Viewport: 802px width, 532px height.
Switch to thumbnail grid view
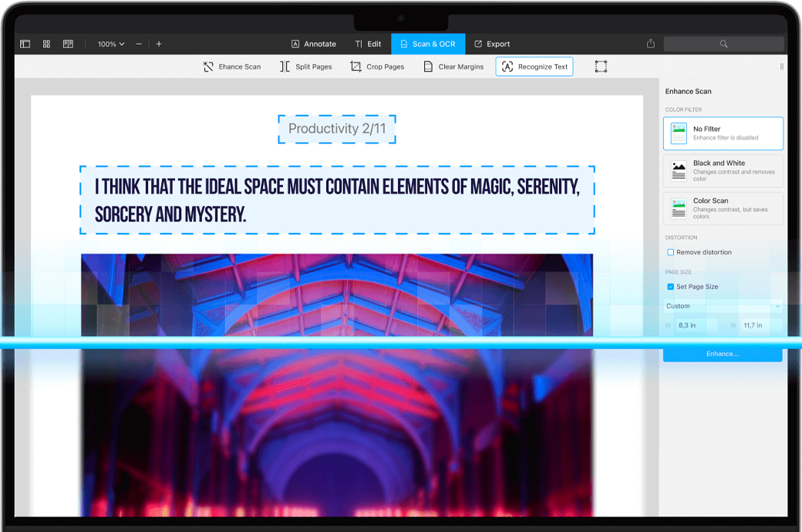pyautogui.click(x=46, y=44)
